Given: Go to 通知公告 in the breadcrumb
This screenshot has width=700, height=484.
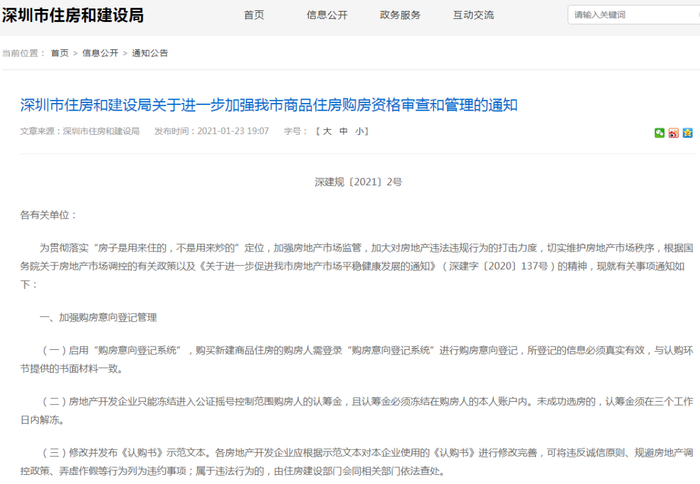Looking at the screenshot, I should coord(150,53).
